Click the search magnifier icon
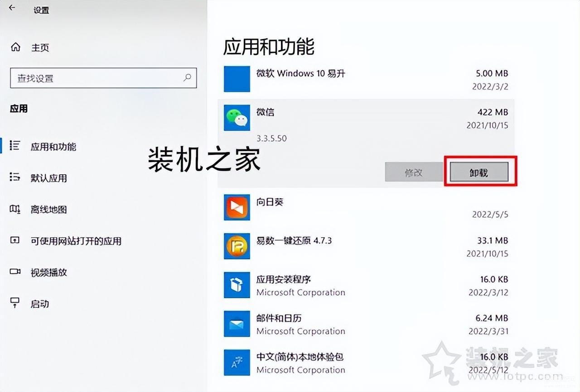Image resolution: width=580 pixels, height=392 pixels. pos(187,78)
